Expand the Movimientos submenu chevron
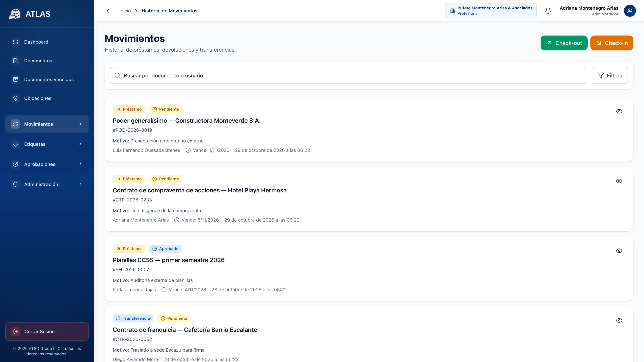Screen dimensions: 644x362 coord(80,124)
